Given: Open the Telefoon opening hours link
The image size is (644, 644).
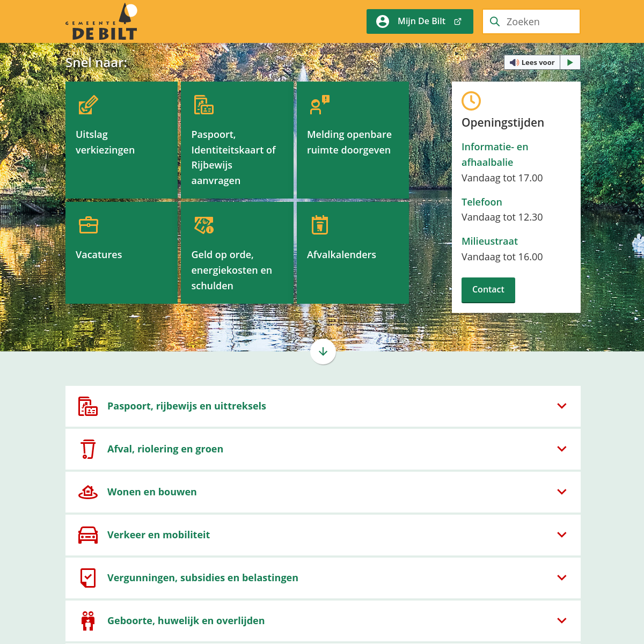Looking at the screenshot, I should point(482,202).
